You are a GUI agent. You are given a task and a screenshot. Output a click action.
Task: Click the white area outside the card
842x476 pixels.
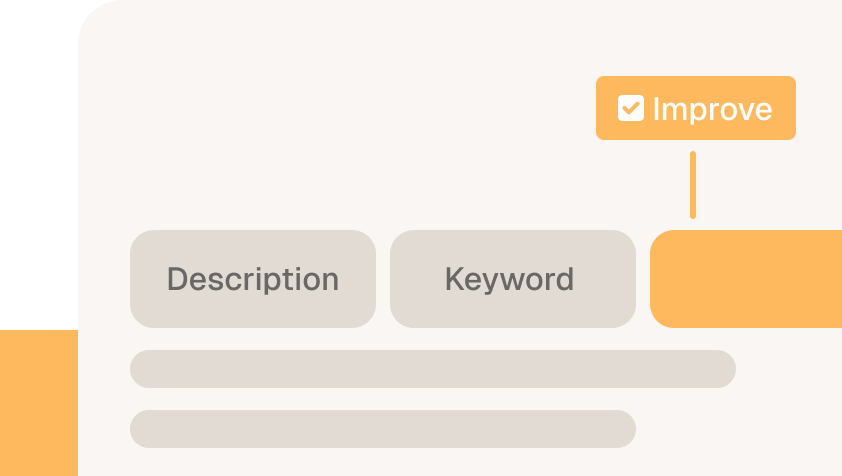38,161
